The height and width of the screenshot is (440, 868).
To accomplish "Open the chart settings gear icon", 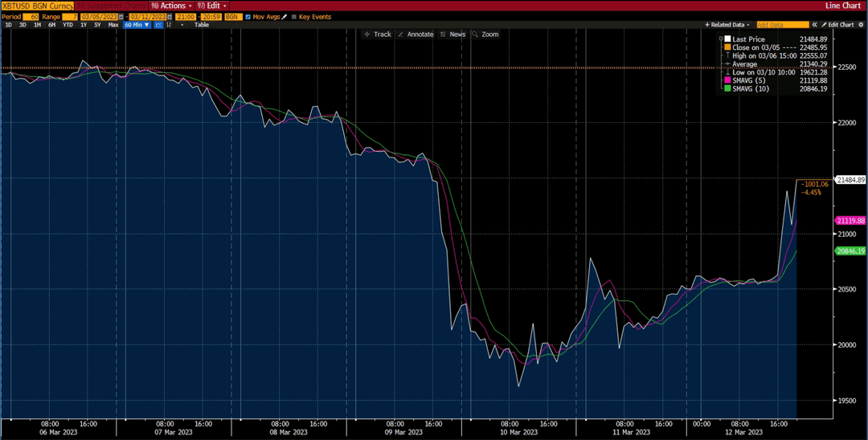I will click(x=861, y=25).
